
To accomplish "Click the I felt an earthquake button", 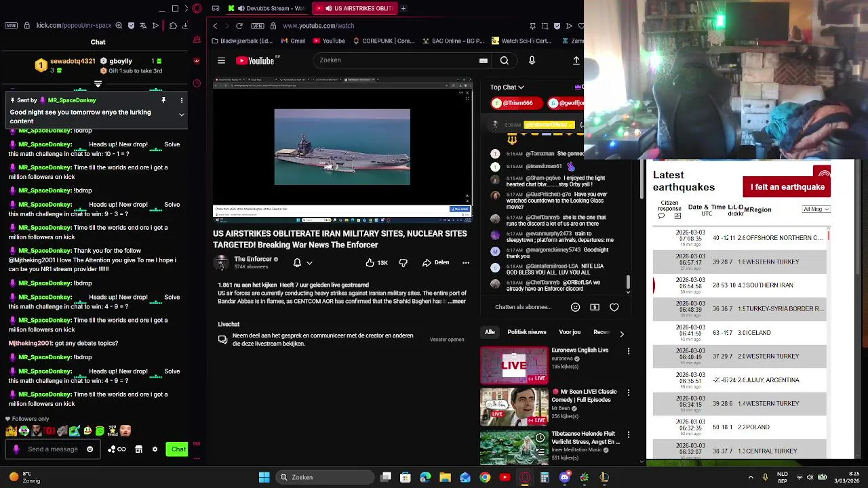I will tap(787, 187).
